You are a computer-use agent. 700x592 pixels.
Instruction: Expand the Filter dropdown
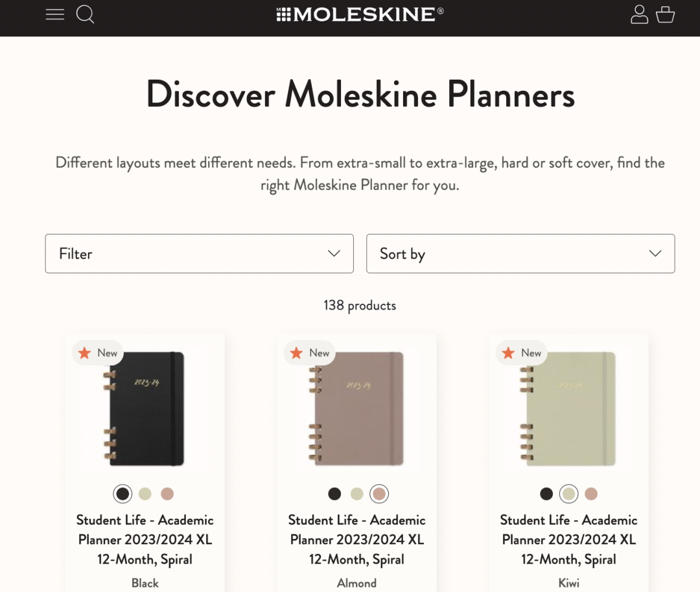(199, 254)
